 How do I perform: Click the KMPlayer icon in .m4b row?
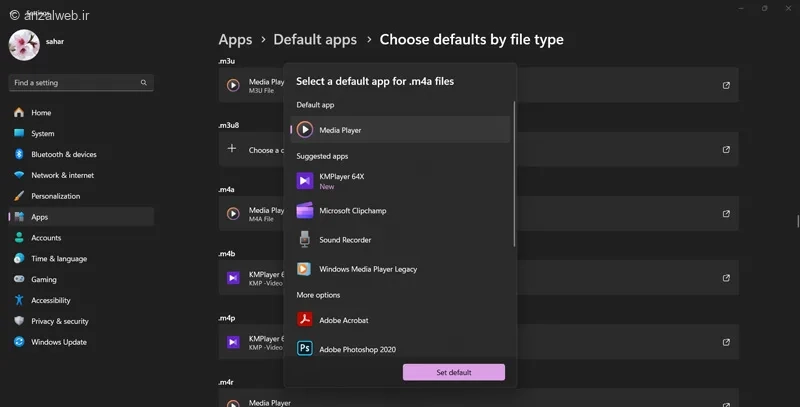233,278
